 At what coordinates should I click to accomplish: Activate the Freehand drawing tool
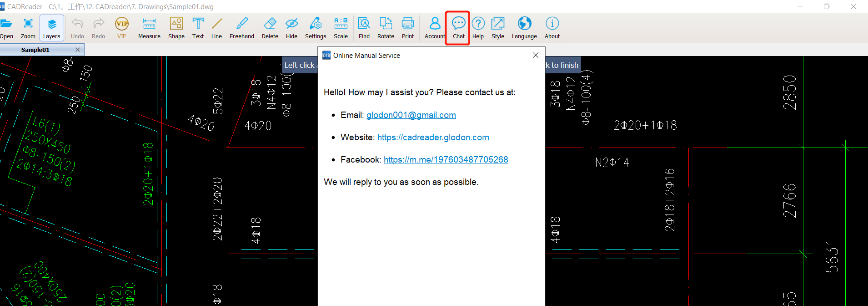pyautogui.click(x=241, y=28)
